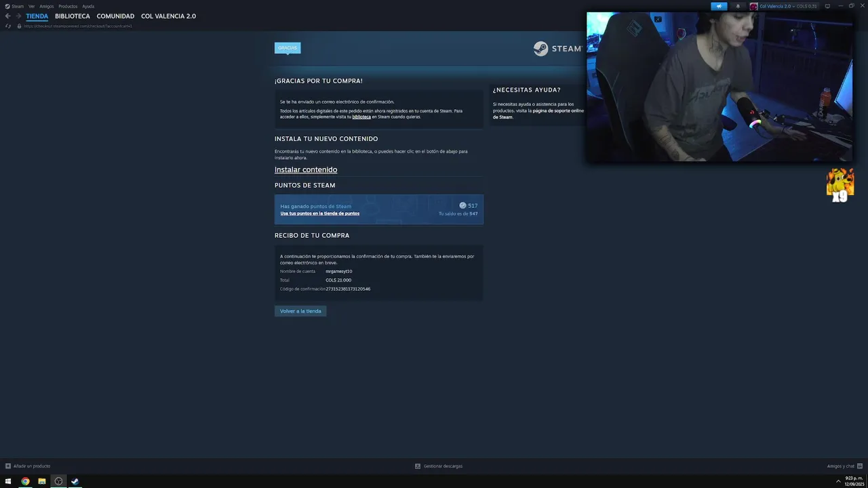Click the confirmation code number
Screen dimensions: 868x488
point(348,289)
